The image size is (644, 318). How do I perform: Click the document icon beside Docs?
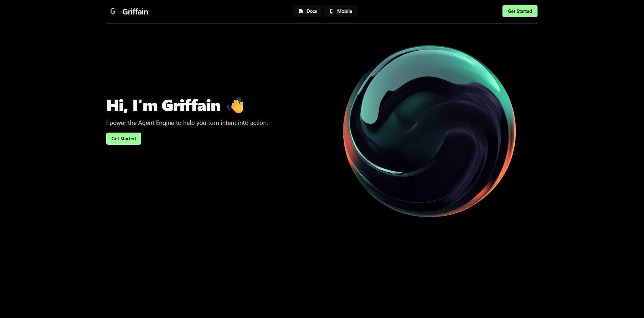[x=301, y=11]
